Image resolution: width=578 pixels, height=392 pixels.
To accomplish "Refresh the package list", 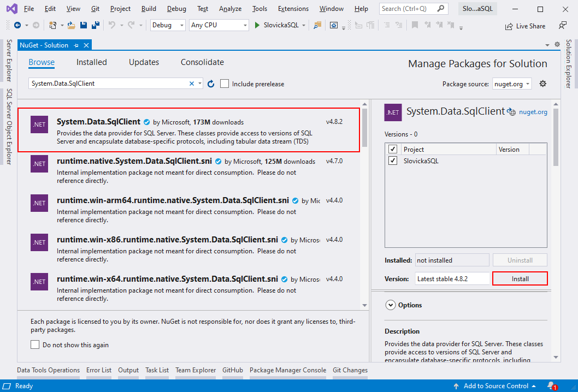I will [211, 84].
